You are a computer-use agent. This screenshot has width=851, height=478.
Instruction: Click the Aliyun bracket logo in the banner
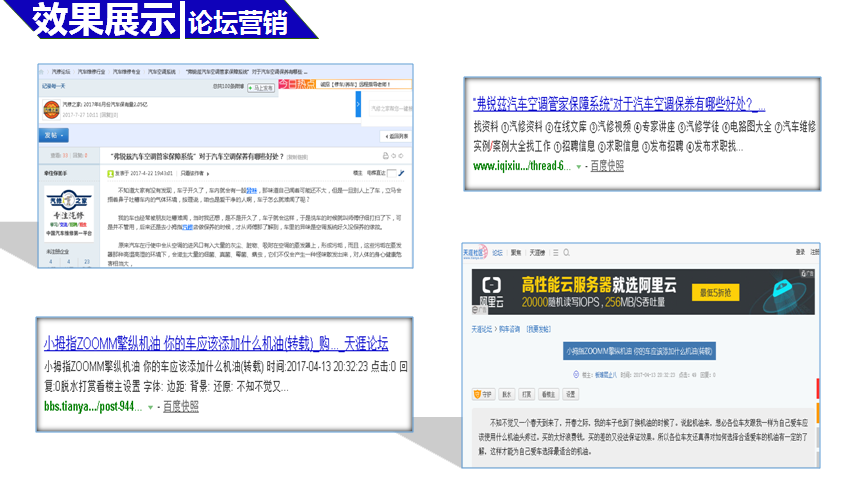492,285
